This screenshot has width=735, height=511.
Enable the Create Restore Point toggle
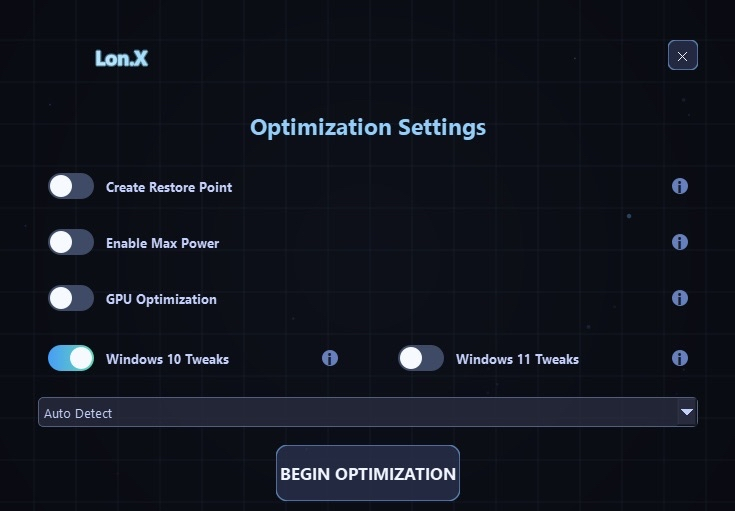point(71,186)
